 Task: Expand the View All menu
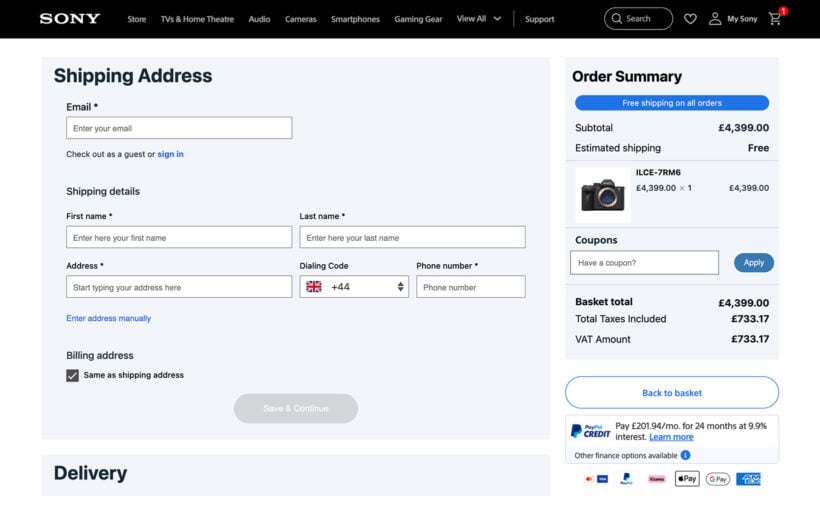479,19
